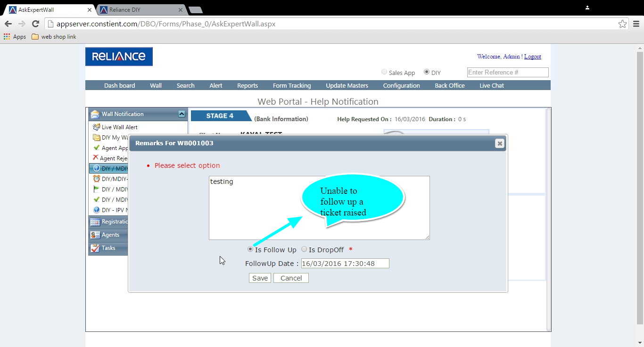Click the Wall Notification envelope icon
The width and height of the screenshot is (644, 347).
[95, 114]
